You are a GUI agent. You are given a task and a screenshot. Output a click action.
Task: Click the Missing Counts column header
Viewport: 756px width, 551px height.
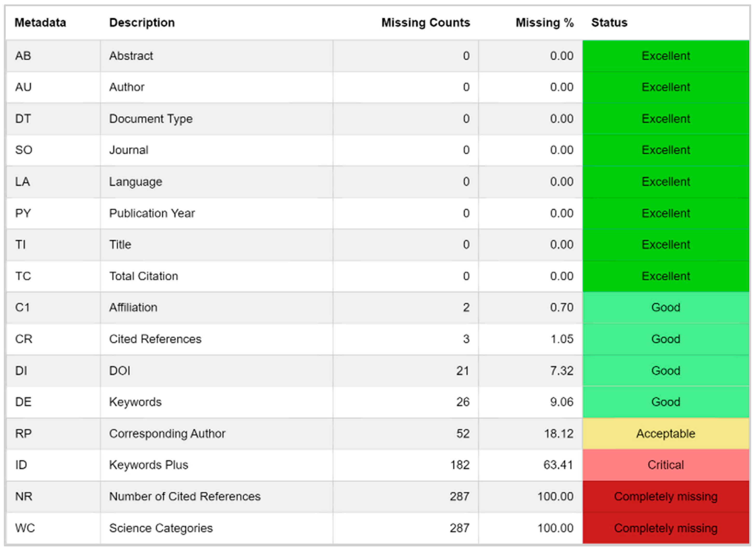coord(425,23)
